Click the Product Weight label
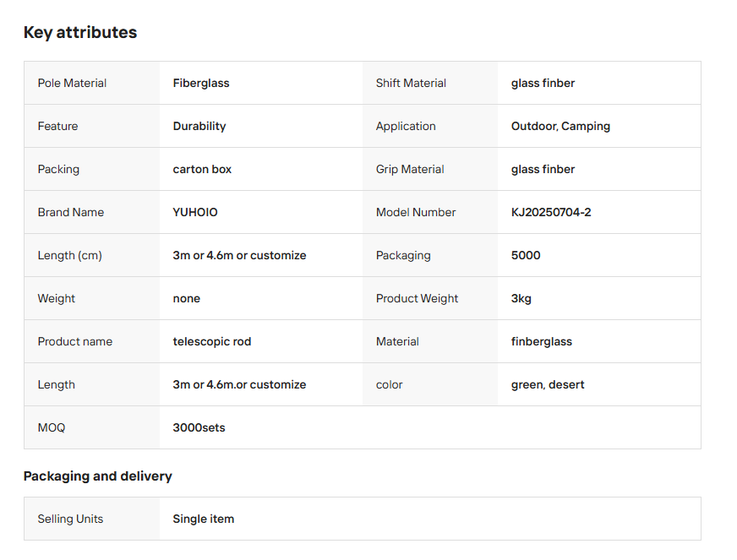The height and width of the screenshot is (560, 737). point(417,298)
